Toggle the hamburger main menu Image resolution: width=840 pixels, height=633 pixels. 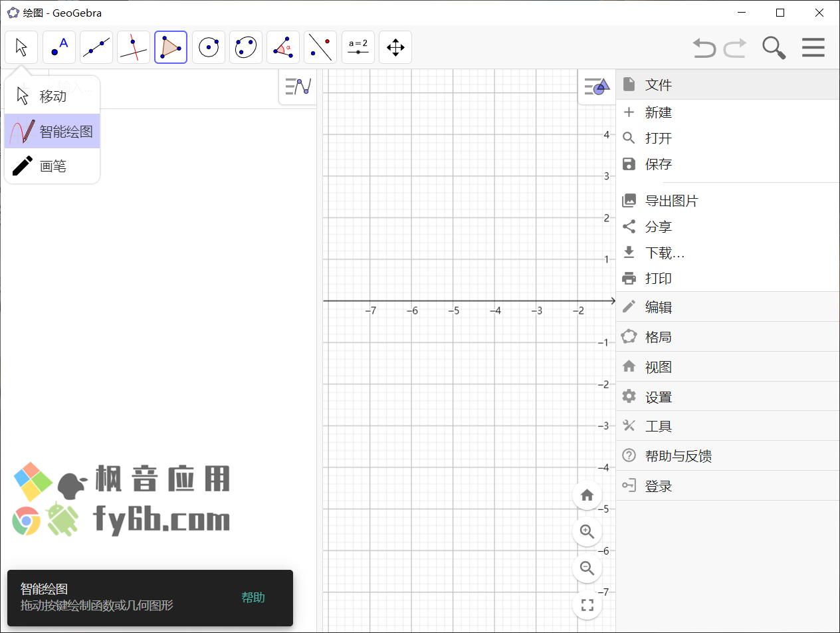[813, 48]
